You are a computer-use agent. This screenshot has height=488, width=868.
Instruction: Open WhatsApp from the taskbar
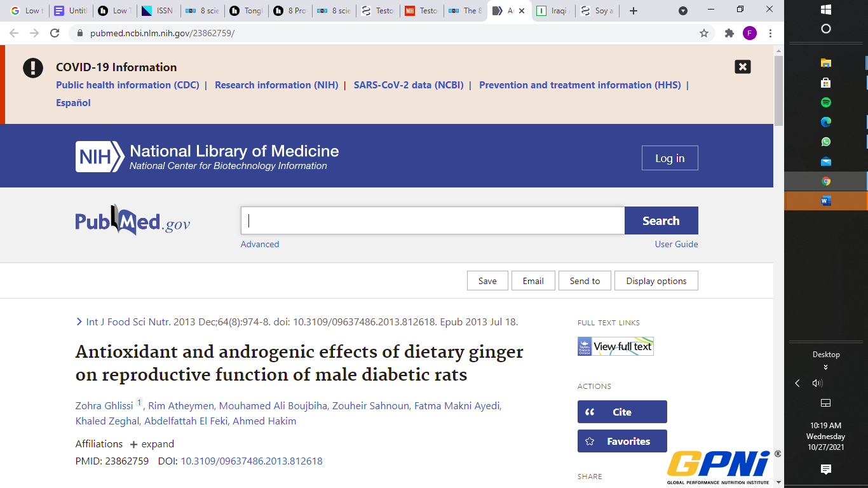click(x=825, y=142)
